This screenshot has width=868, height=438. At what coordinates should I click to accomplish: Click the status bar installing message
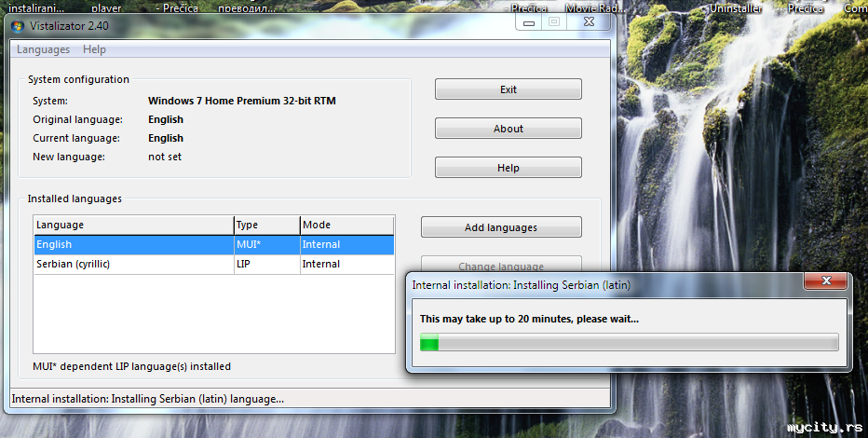tap(148, 399)
